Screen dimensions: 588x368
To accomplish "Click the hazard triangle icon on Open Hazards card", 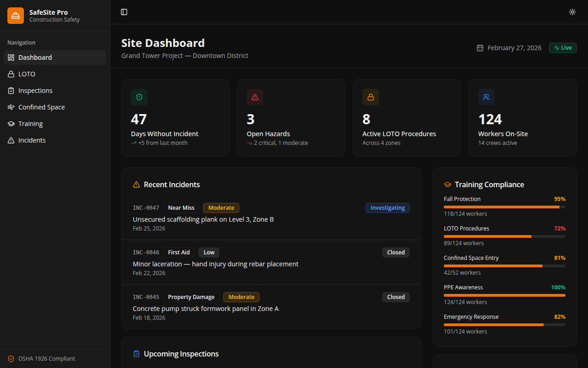I will (254, 97).
